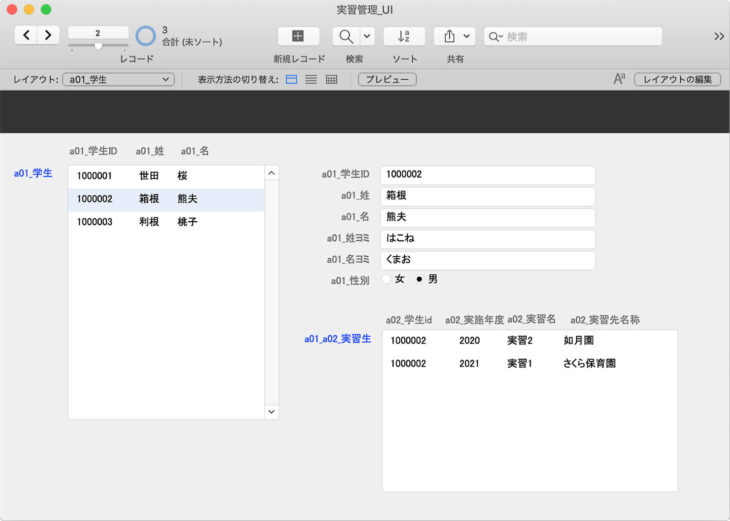This screenshot has height=521, width=730.
Task: Click the Sort records icon
Action: [x=404, y=36]
